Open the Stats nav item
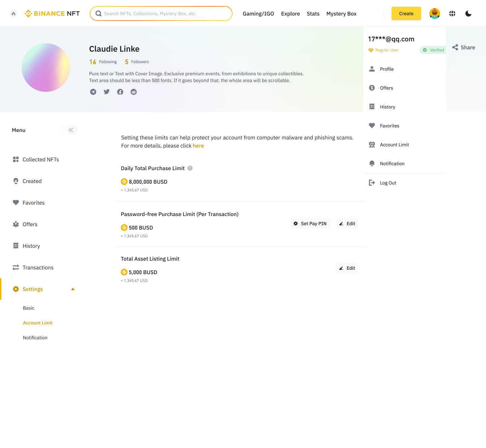 (x=313, y=14)
